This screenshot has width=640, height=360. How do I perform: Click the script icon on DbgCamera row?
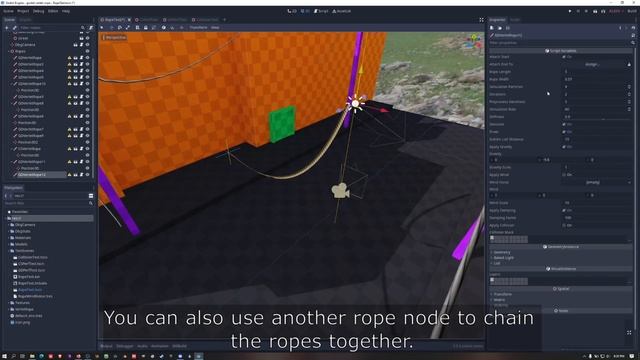(x=81, y=44)
